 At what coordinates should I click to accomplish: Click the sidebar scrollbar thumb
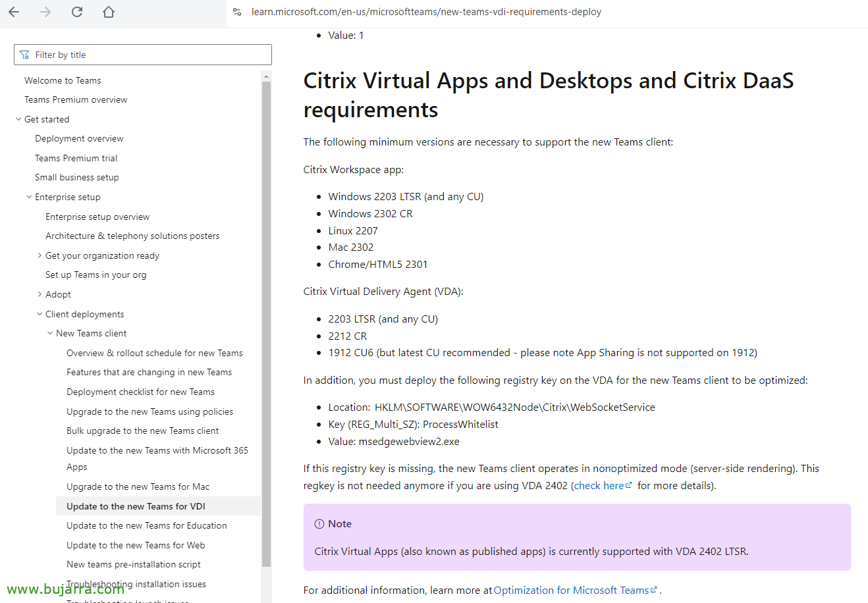pos(266,323)
